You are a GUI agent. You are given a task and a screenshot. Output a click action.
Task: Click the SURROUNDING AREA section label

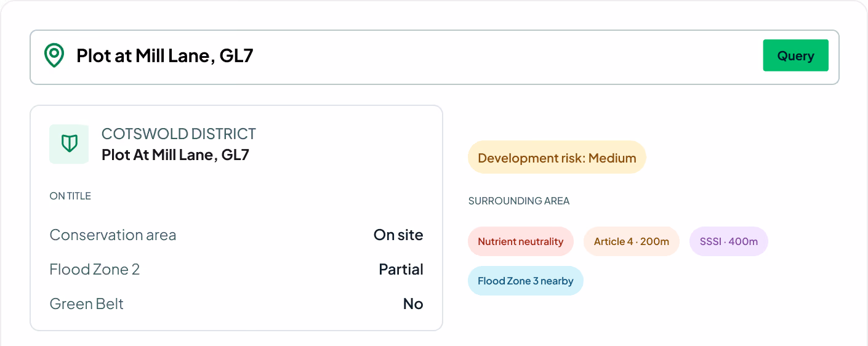coord(519,201)
